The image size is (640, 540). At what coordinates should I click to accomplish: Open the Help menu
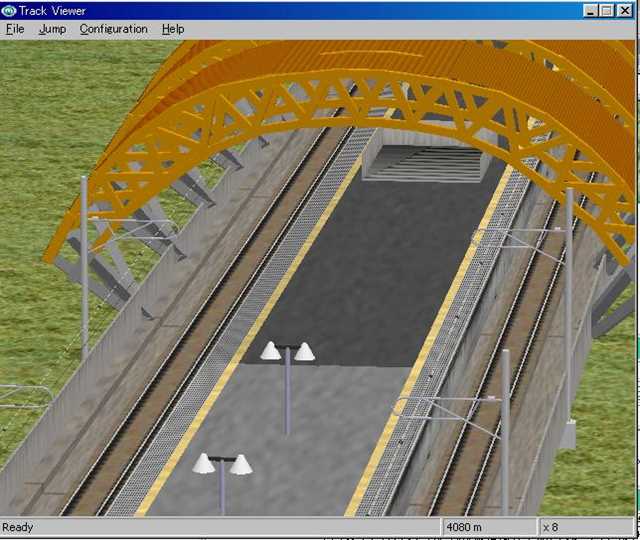tap(173, 29)
